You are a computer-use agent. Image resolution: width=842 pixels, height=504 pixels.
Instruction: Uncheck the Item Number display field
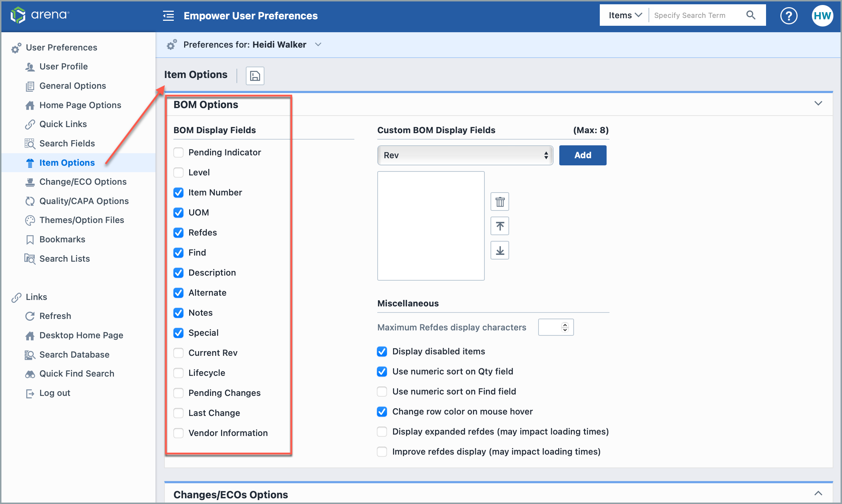pyautogui.click(x=178, y=192)
